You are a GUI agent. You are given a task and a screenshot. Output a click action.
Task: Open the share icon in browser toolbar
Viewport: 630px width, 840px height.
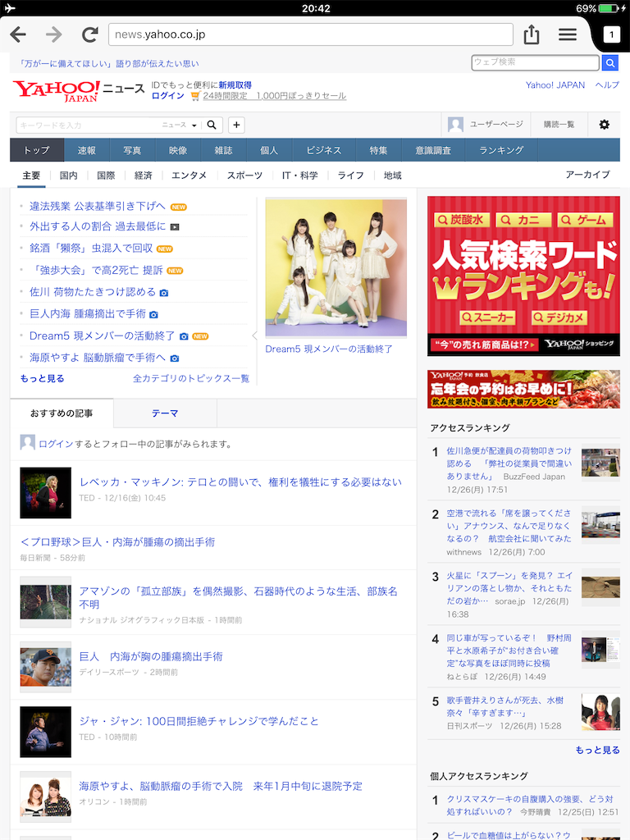coord(531,34)
